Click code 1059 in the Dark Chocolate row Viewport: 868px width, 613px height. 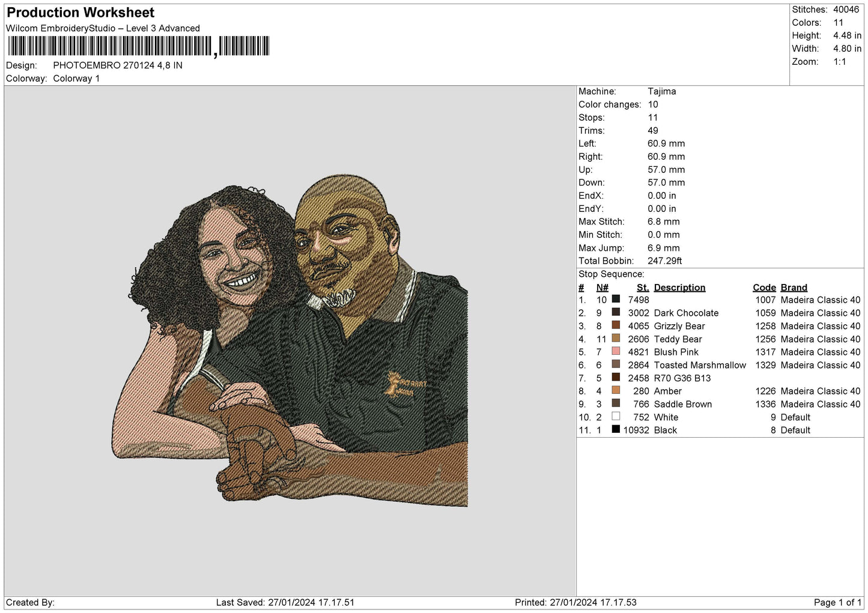click(x=765, y=313)
